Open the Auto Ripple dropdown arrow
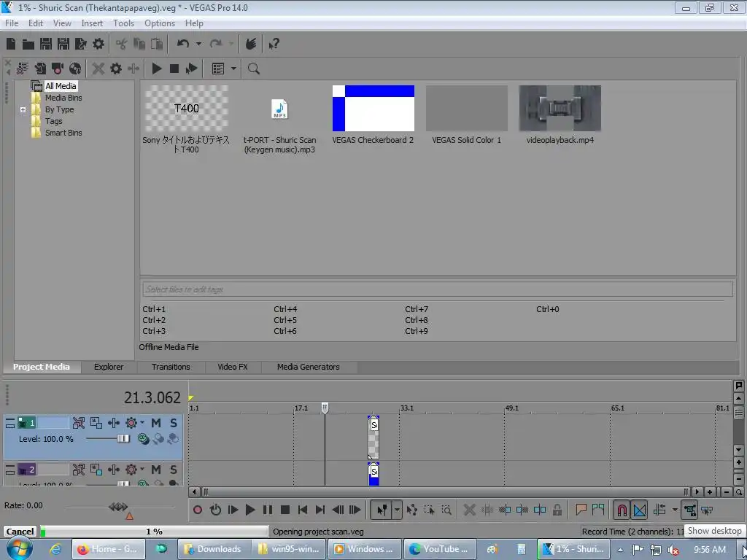The width and height of the screenshot is (747, 560). click(x=675, y=510)
